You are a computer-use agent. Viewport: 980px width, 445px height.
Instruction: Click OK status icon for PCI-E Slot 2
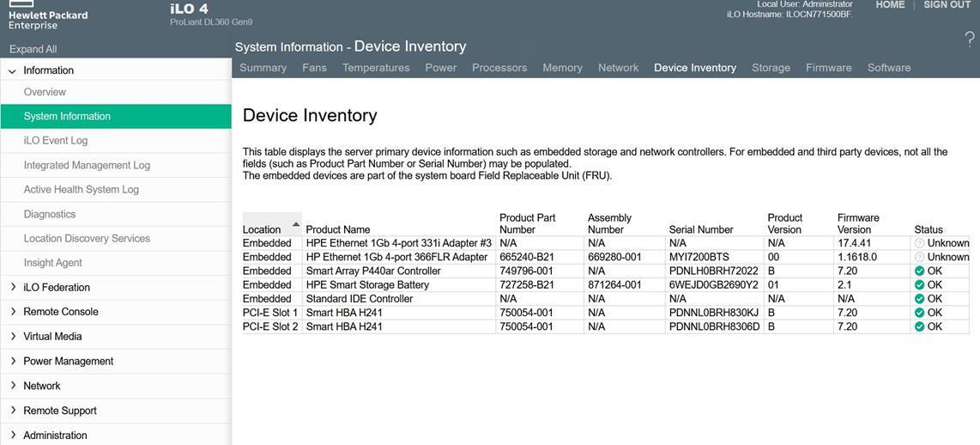pos(920,327)
